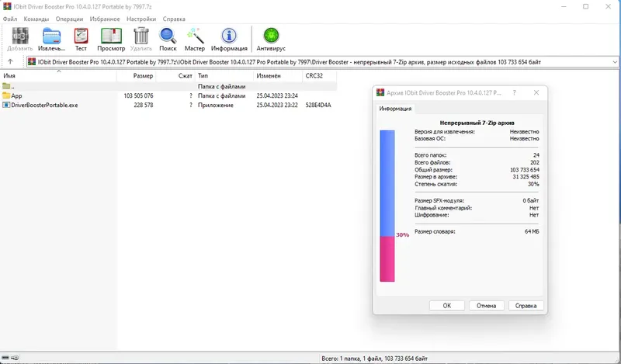621x364 pixels.
Task: Select the Информация tab in dialog
Action: 395,108
